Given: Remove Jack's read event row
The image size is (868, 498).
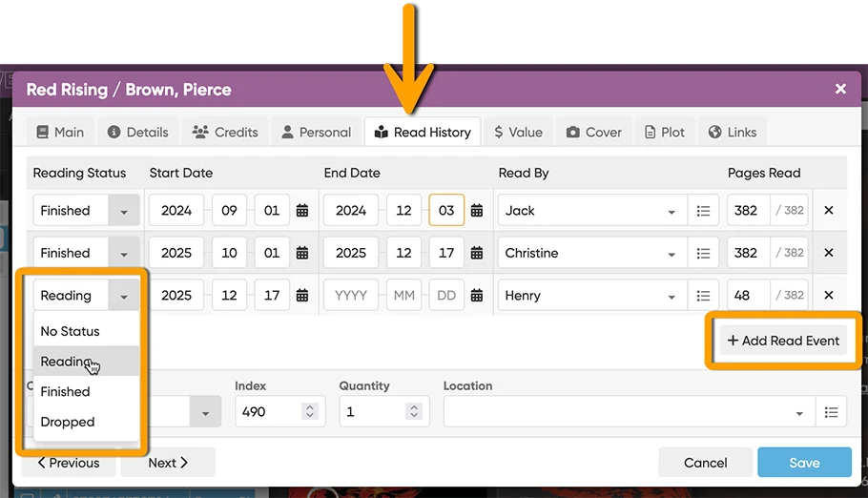Looking at the screenshot, I should click(828, 211).
